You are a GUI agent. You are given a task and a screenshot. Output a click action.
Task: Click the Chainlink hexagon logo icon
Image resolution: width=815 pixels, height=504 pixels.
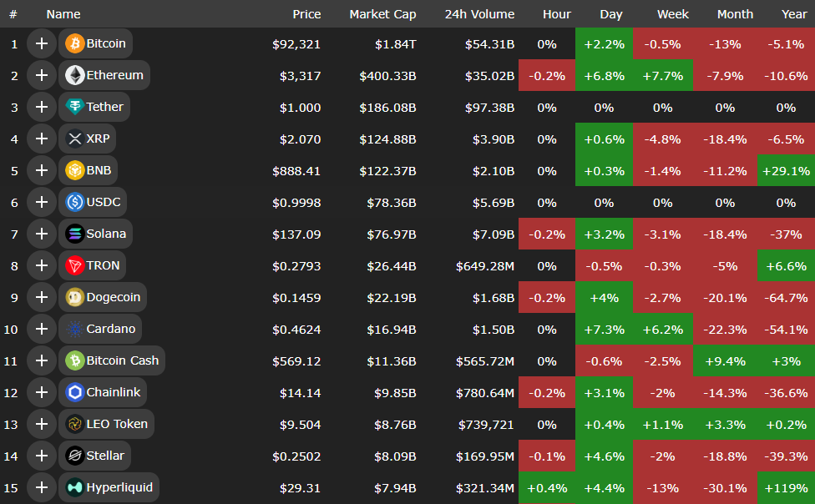[75, 392]
